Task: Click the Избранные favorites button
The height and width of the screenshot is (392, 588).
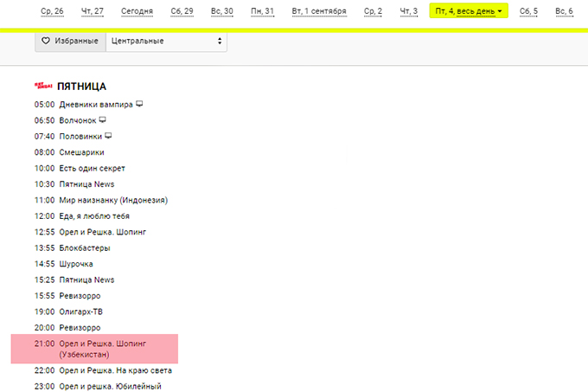Action: coord(71,41)
